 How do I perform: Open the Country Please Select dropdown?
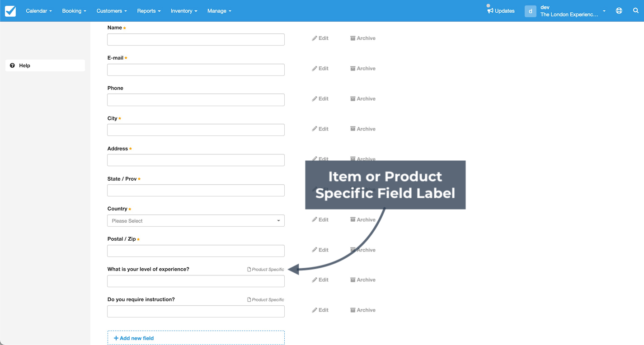pos(196,221)
